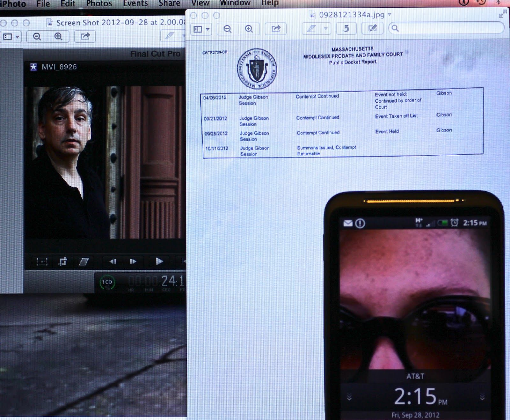This screenshot has height=420, width=510.
Task: Click Share icon in 0928121334a.jpg toolbar
Action: coord(276,29)
